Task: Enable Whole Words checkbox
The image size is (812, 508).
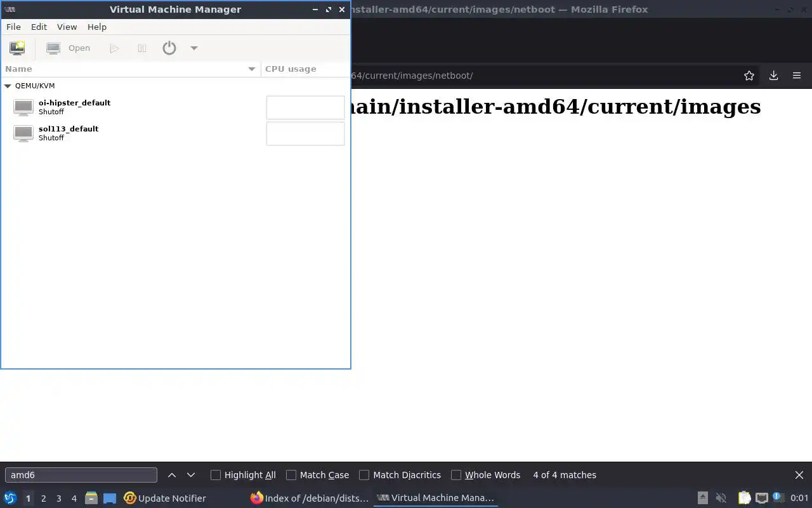Action: point(456,475)
